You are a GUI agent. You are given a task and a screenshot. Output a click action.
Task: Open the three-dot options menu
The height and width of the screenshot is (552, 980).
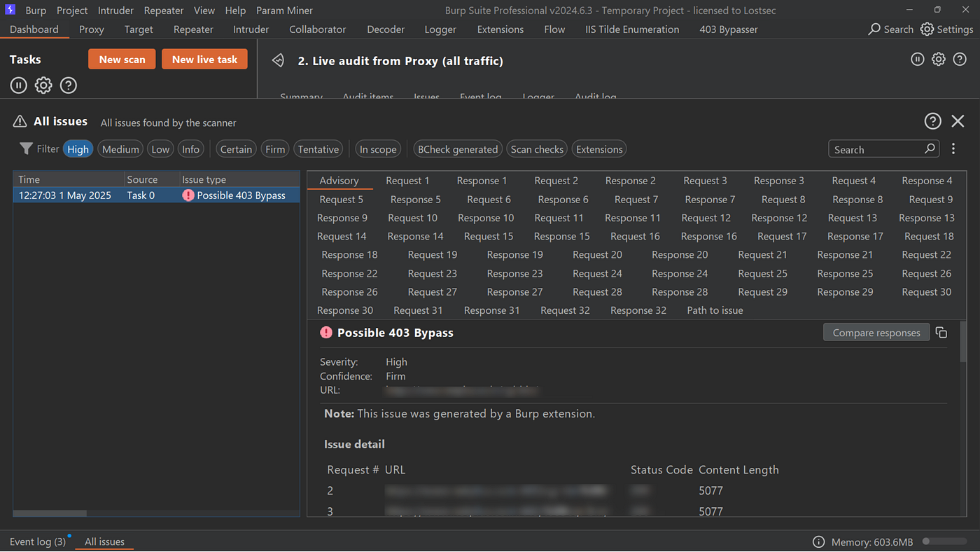(953, 149)
